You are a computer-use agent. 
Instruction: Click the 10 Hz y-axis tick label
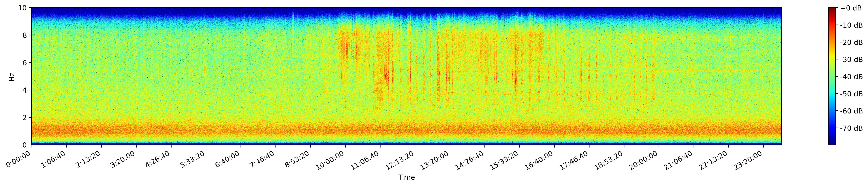[23, 8]
